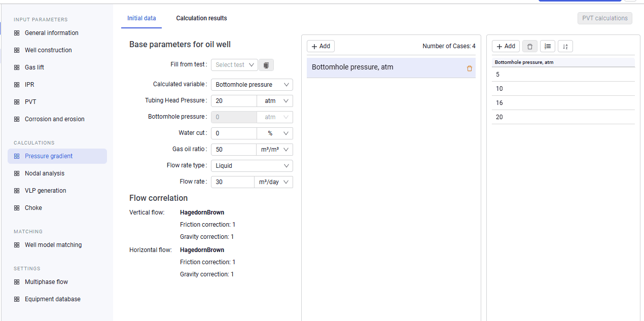
Task: Select the table cell with value 10
Action: [x=563, y=89]
